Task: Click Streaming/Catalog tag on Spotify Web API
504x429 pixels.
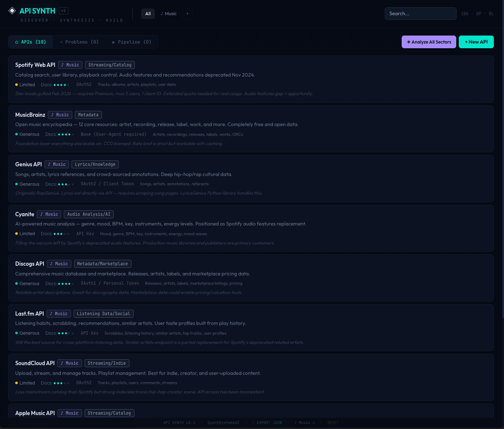Action: (x=110, y=65)
